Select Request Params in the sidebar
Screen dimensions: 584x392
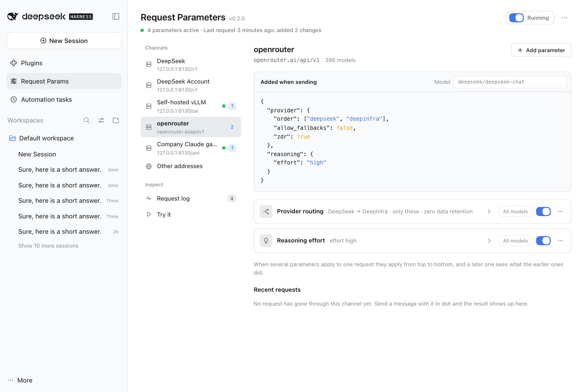[x=64, y=81]
